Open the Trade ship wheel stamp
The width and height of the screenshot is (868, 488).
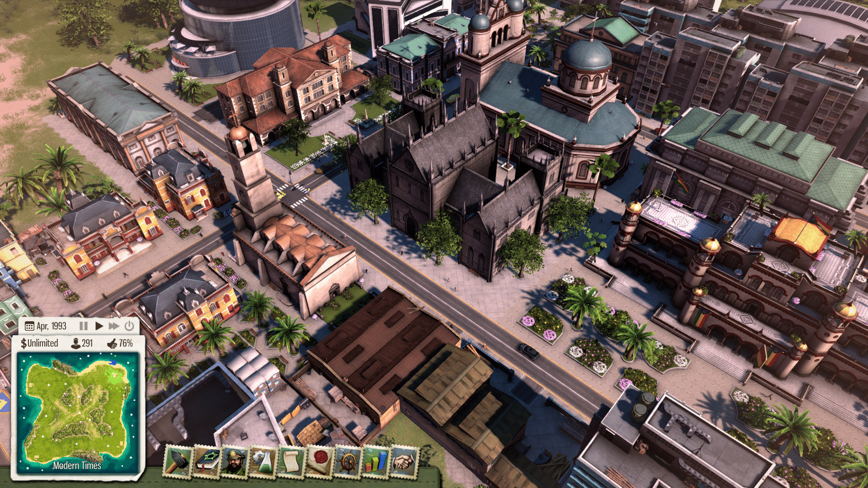pyautogui.click(x=348, y=461)
